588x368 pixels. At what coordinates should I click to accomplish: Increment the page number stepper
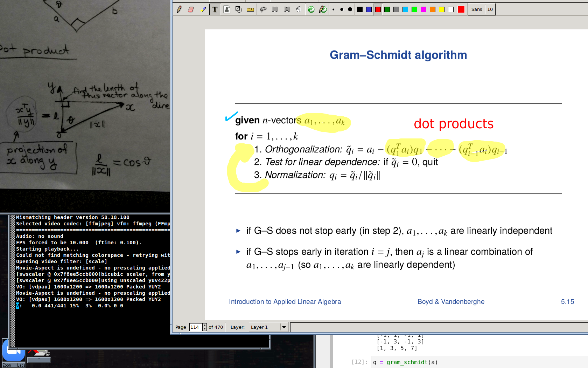(x=205, y=325)
